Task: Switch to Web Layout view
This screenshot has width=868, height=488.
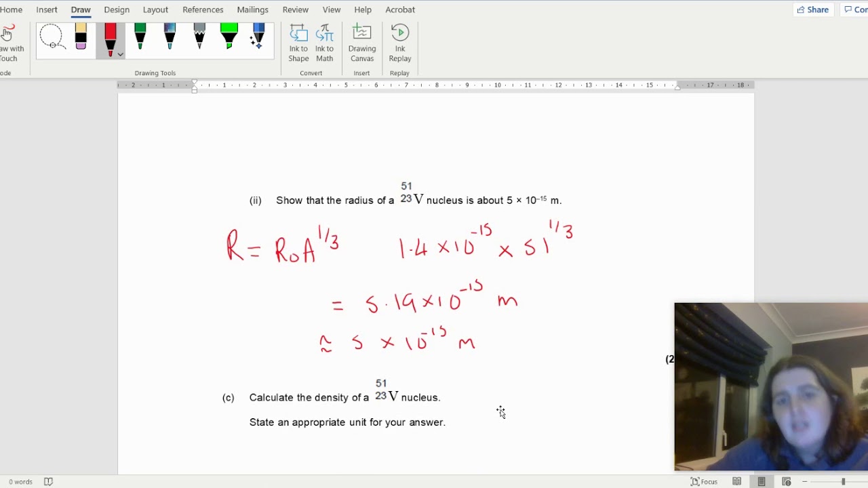Action: [x=787, y=482]
